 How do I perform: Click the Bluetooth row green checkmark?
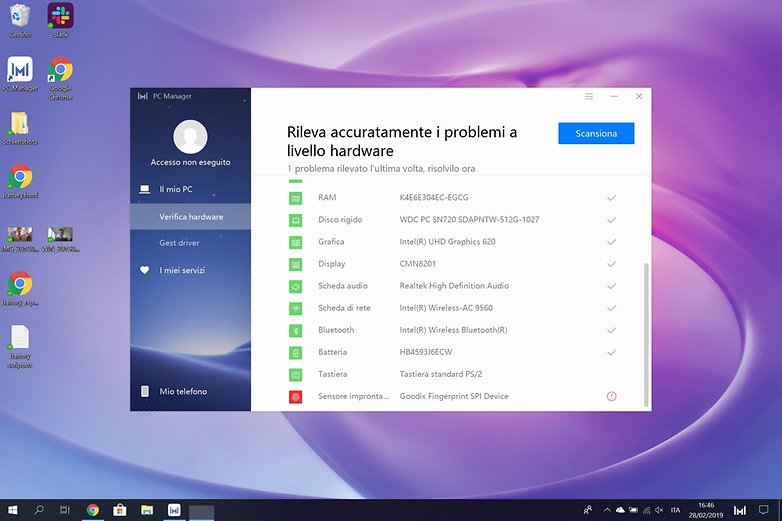pyautogui.click(x=611, y=331)
